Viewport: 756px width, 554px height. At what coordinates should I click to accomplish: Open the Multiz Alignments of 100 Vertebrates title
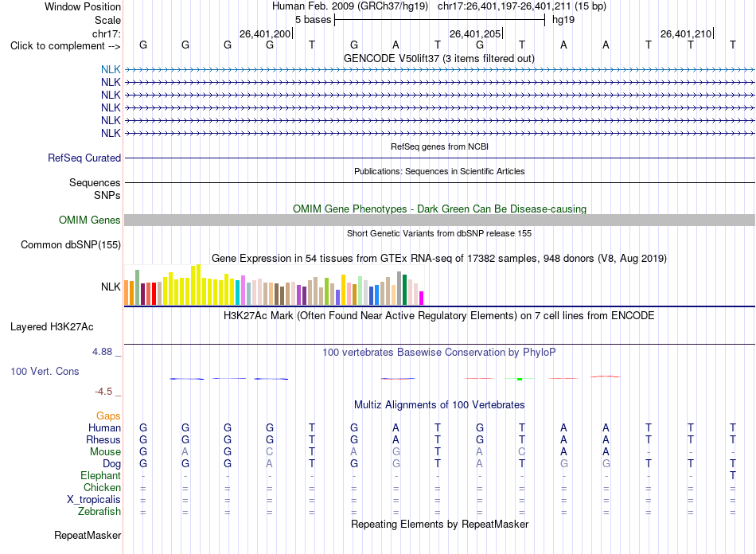click(439, 404)
